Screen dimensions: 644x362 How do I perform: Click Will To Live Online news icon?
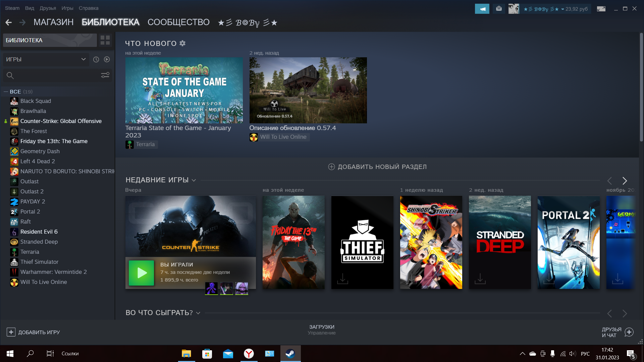click(254, 137)
